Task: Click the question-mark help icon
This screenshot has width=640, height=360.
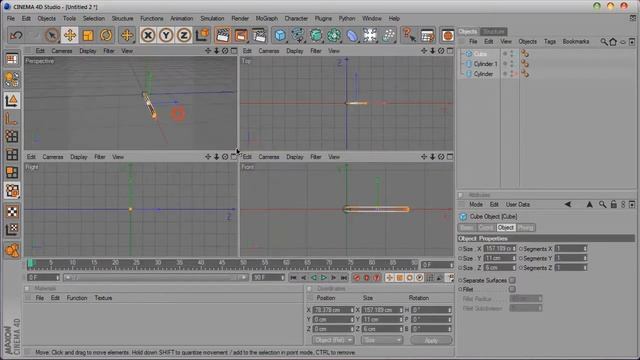Action: pyautogui.click(x=408, y=36)
